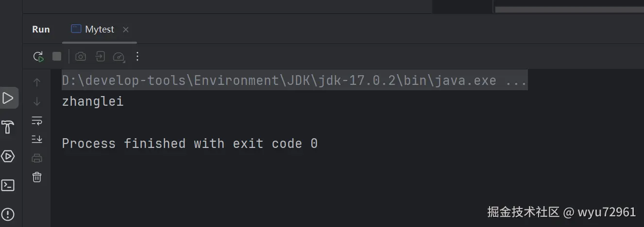Click the camera Dump Threads icon

pyautogui.click(x=81, y=57)
